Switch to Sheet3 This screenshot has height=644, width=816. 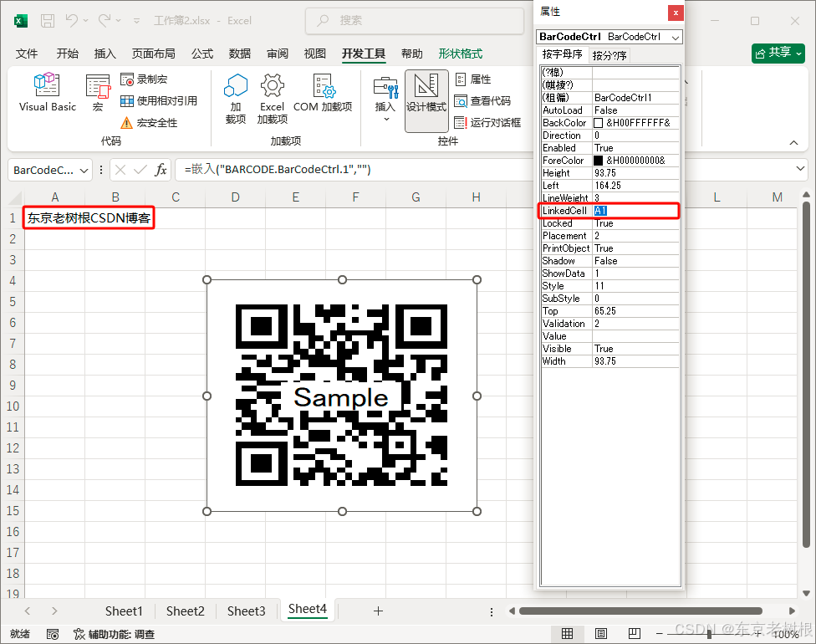click(246, 611)
